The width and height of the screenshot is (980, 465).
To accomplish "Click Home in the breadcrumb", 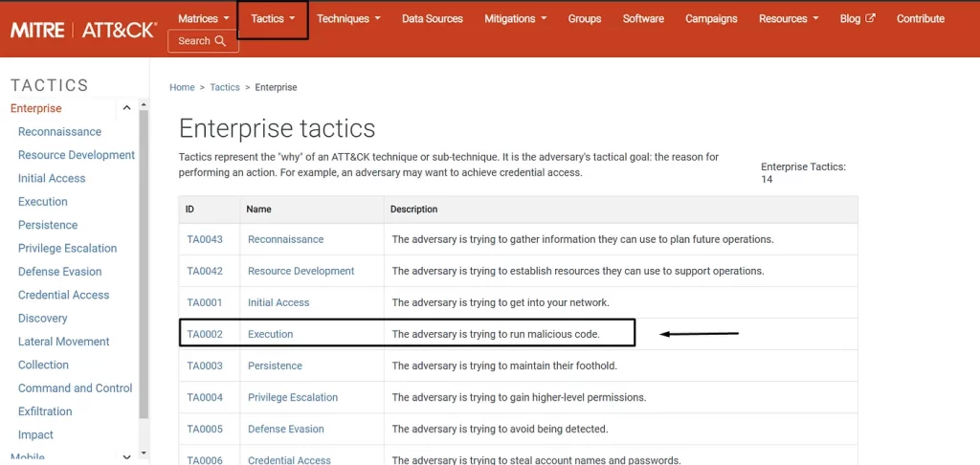I will tap(182, 87).
